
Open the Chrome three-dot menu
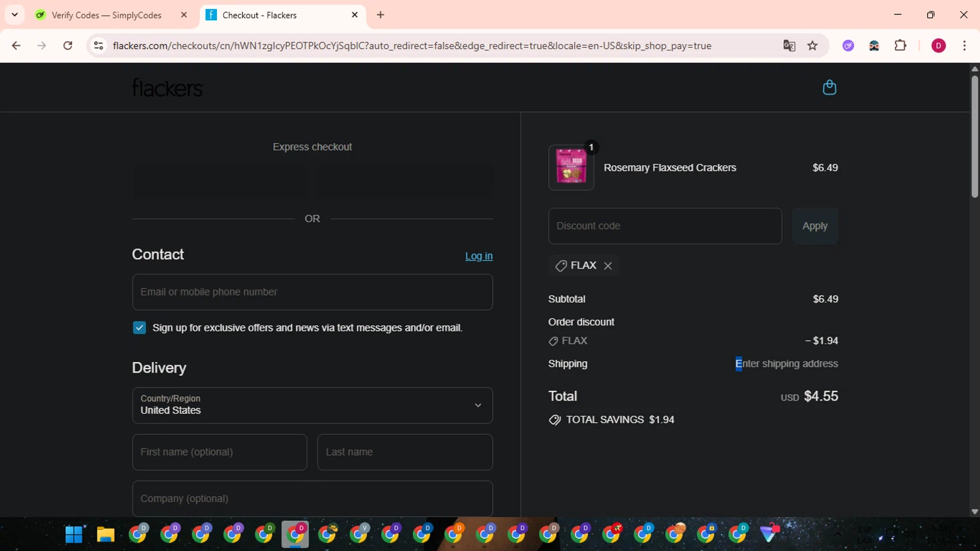click(x=964, y=46)
